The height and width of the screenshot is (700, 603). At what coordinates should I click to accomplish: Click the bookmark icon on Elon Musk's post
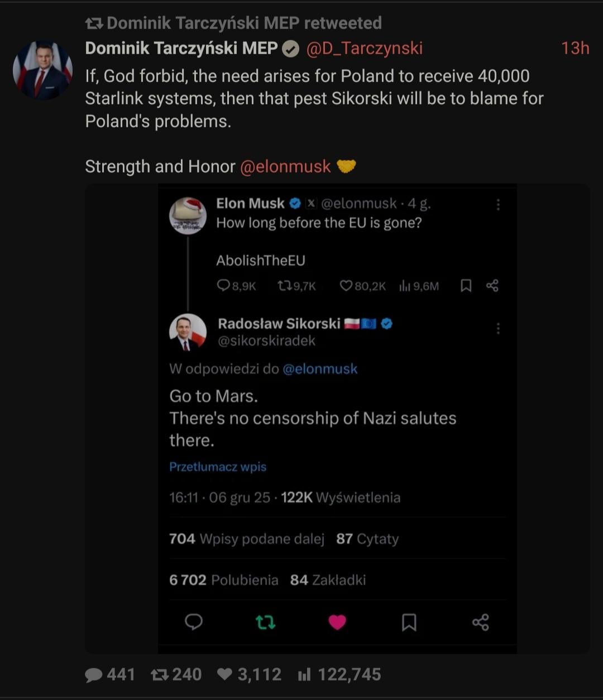click(466, 286)
